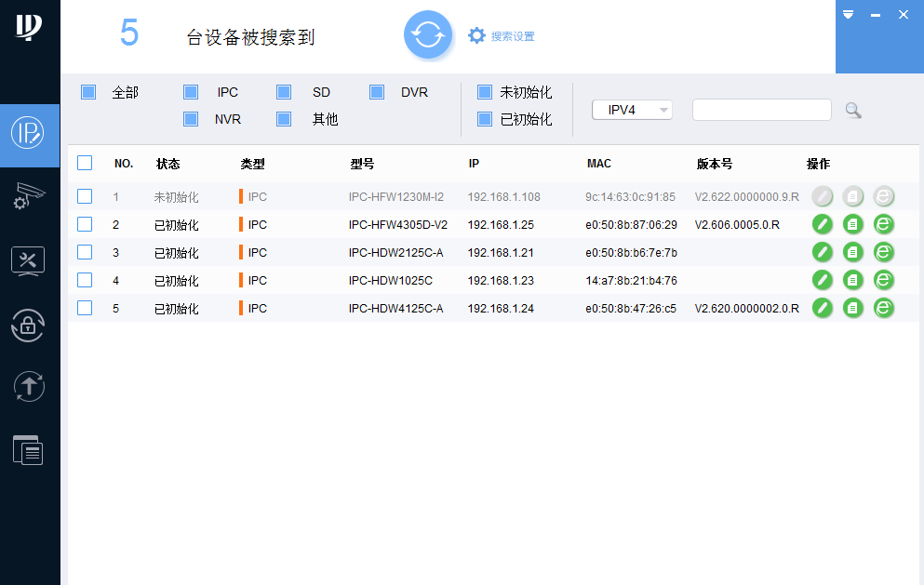Toggle the select-all checkbox in table header

pos(85,162)
